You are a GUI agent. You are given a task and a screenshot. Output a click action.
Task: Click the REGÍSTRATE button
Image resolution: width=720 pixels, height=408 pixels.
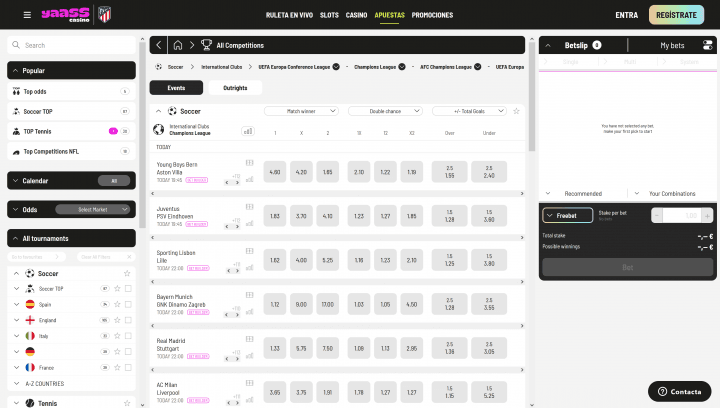click(x=676, y=15)
